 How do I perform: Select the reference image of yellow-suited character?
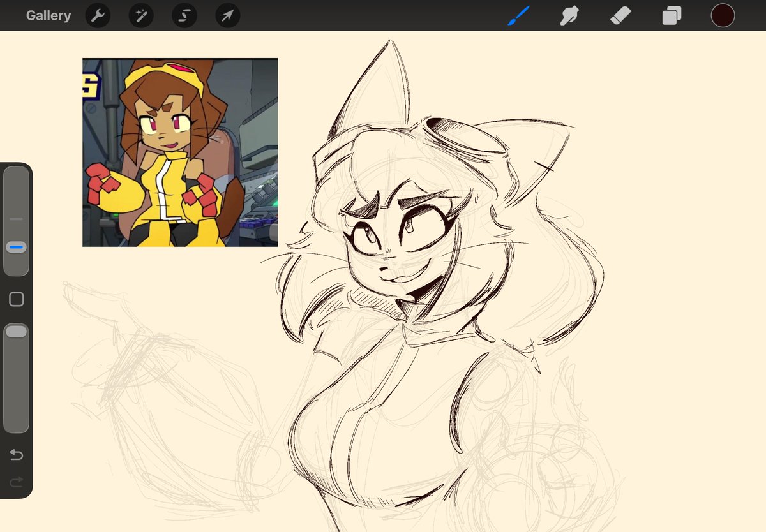180,152
